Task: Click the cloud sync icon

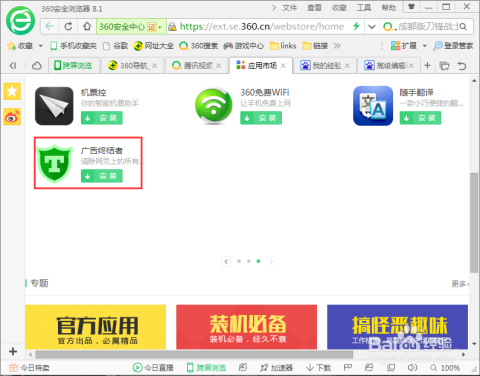Action: tap(37, 66)
